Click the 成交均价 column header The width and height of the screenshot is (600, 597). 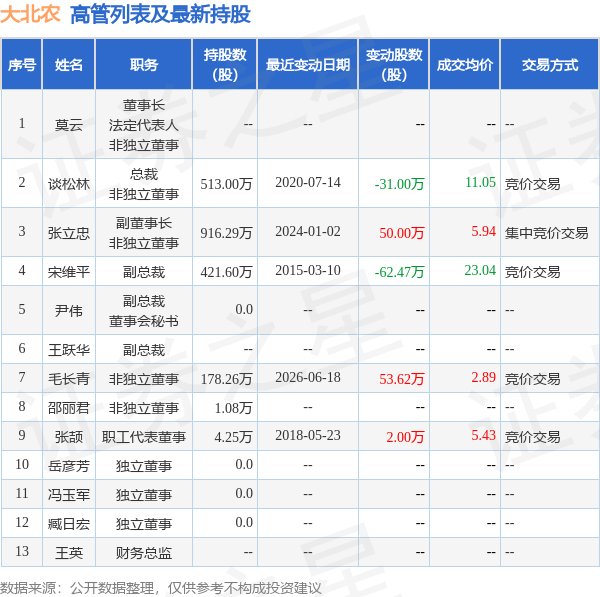[465, 65]
